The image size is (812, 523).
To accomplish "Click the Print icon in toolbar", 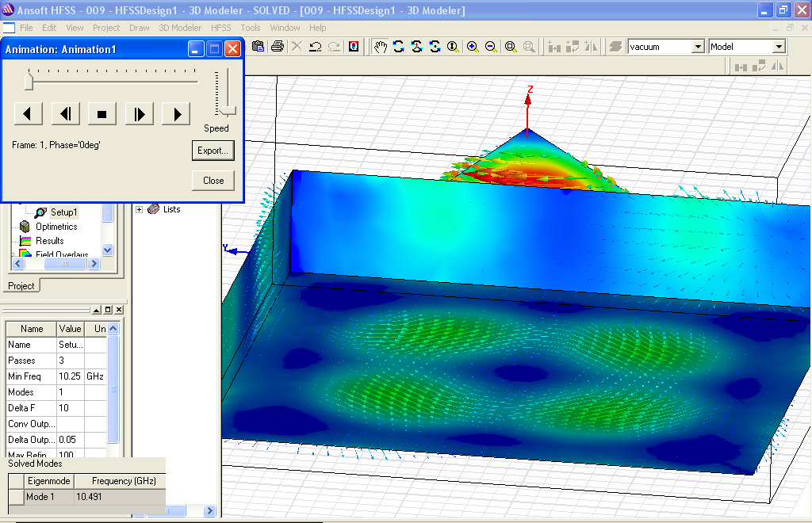I will pyautogui.click(x=278, y=47).
